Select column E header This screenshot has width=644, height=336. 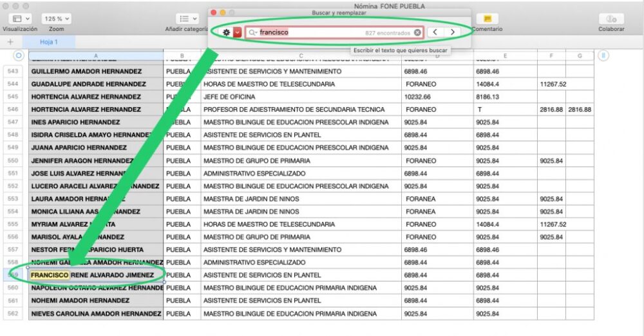tap(505, 55)
